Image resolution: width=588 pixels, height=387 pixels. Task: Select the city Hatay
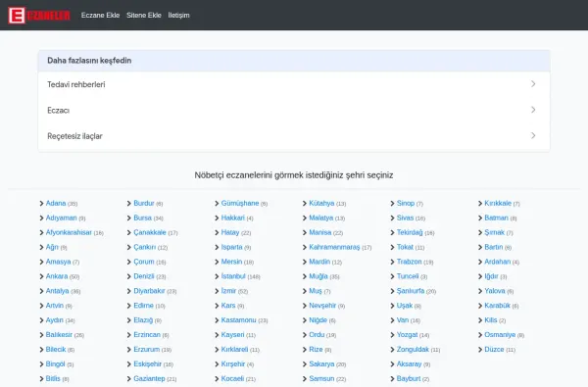[230, 232]
